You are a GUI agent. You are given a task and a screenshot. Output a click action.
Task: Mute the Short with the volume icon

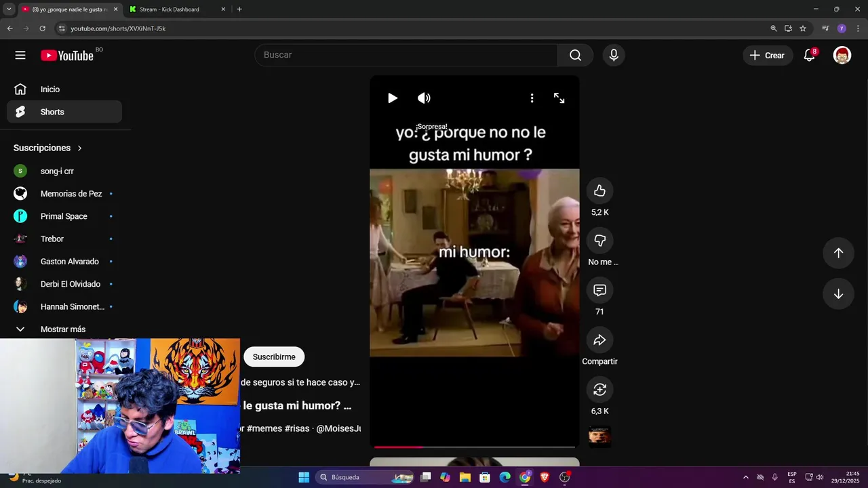tap(424, 98)
